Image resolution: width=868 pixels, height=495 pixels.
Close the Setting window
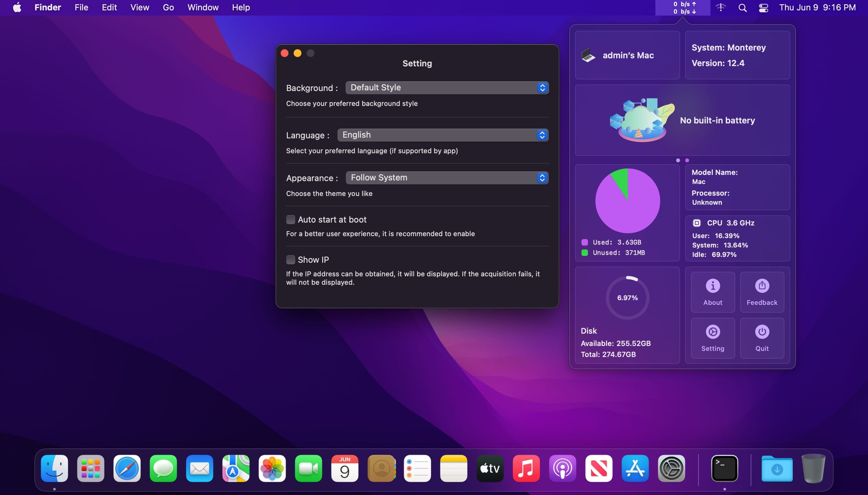(285, 53)
